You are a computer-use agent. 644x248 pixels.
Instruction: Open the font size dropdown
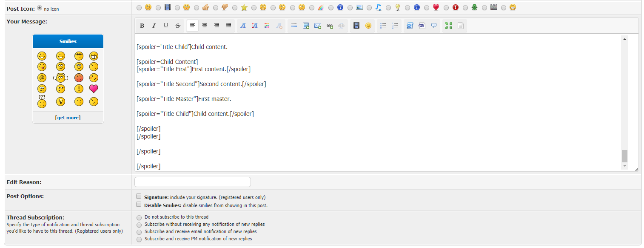(x=255, y=26)
